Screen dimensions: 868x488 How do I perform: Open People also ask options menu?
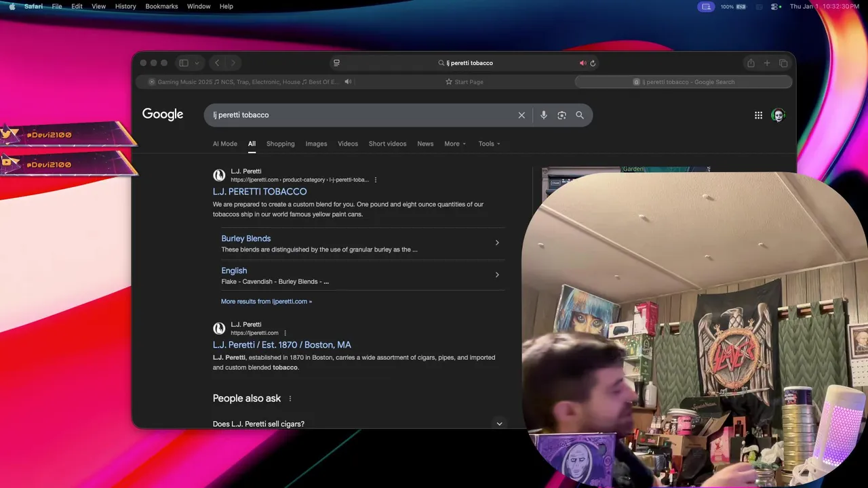tap(290, 399)
